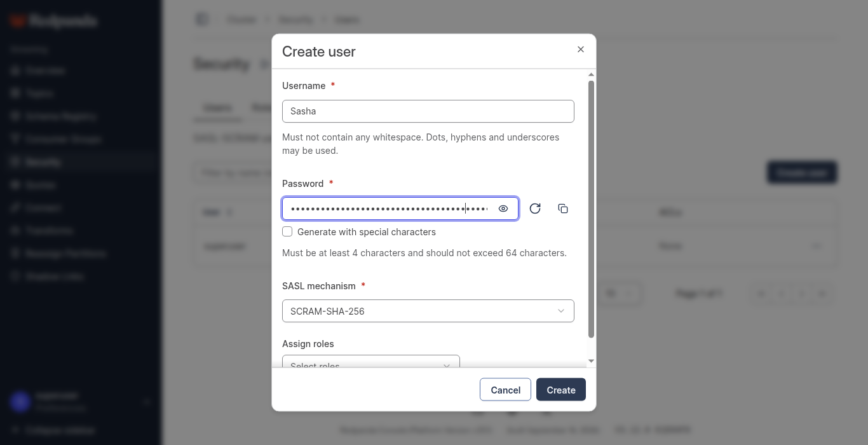
Task: Confirm with the Create button
Action: click(561, 390)
